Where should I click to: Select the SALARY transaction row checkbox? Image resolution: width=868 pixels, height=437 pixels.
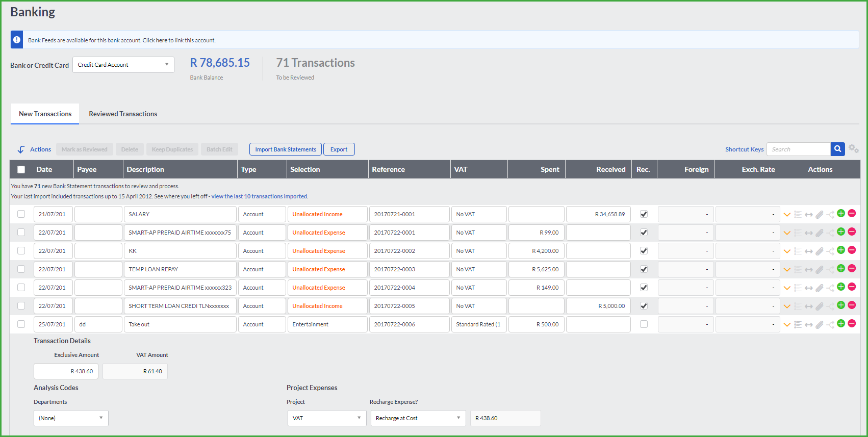pos(21,214)
